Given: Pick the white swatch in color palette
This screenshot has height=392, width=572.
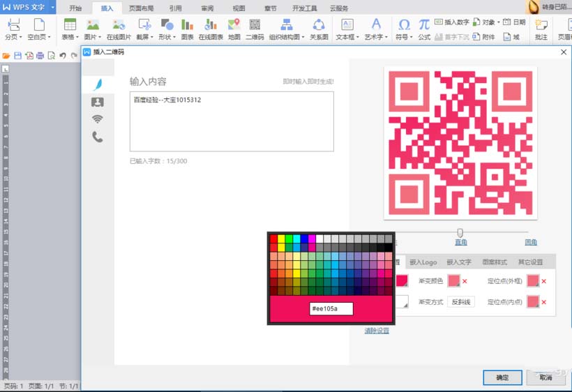Looking at the screenshot, I should click(x=319, y=239).
